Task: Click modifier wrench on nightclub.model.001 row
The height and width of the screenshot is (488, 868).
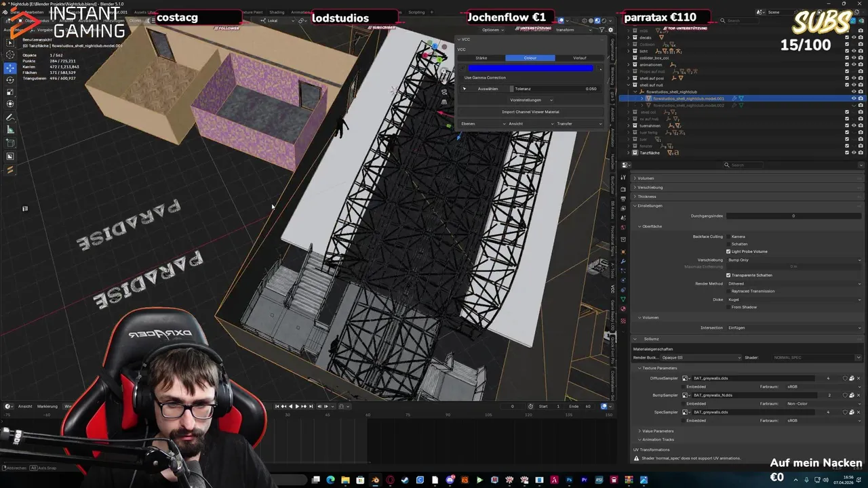Action: click(x=734, y=99)
